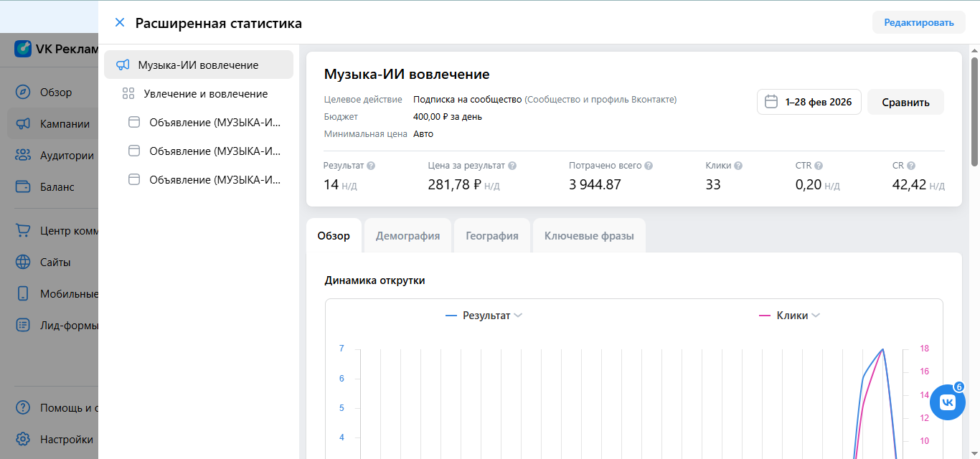Screen dimensions: 980x459
Task: Click the help icon next to CTR
Action: pos(819,166)
